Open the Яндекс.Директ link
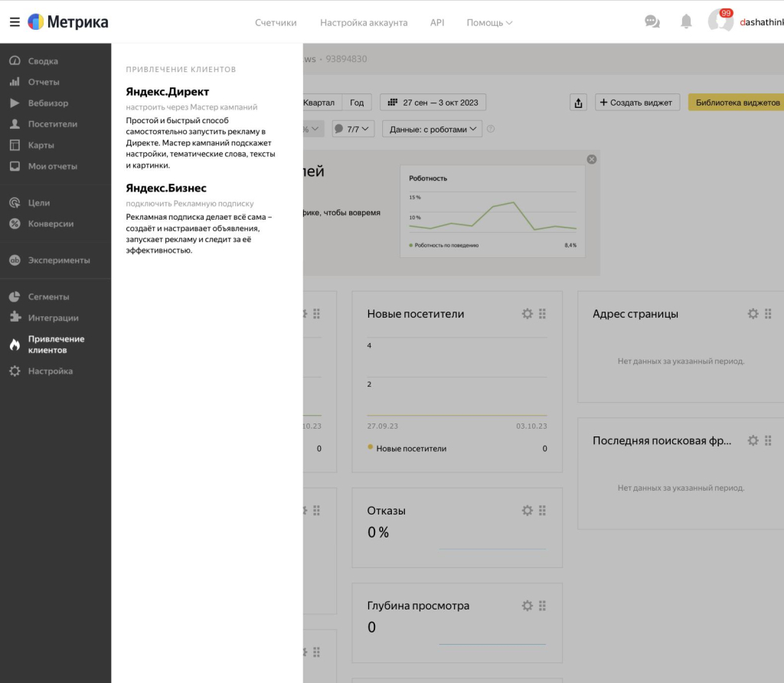 (168, 92)
